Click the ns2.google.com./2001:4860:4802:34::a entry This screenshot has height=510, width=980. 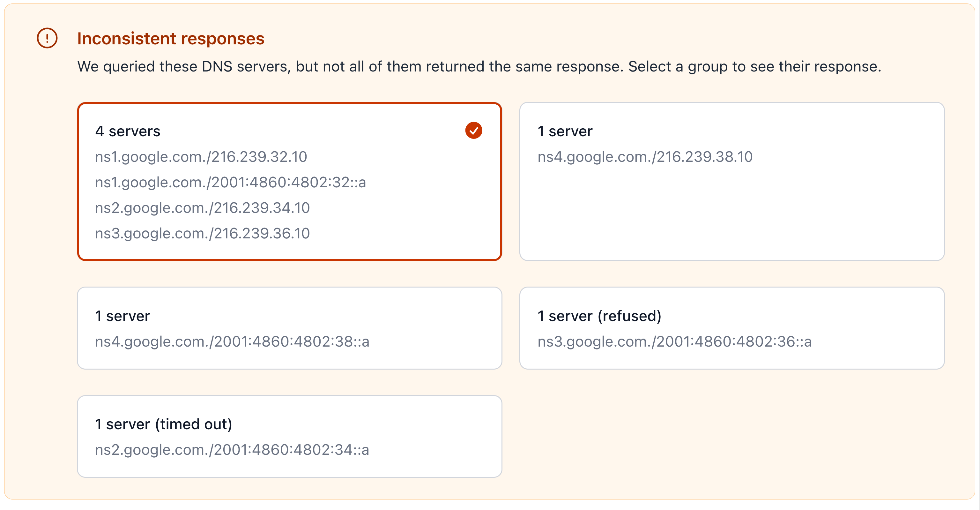[232, 449]
